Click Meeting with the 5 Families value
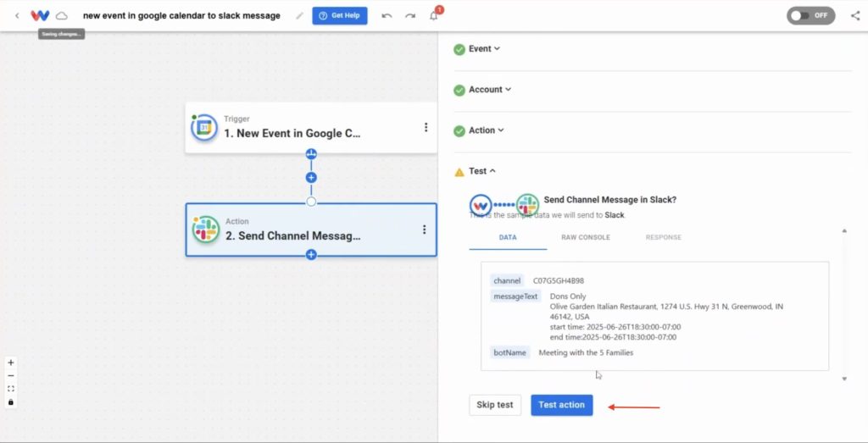868x443 pixels. pyautogui.click(x=586, y=352)
